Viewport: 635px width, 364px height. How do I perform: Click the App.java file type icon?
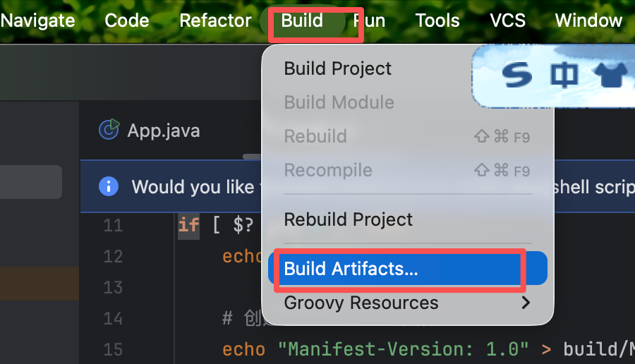click(x=109, y=130)
